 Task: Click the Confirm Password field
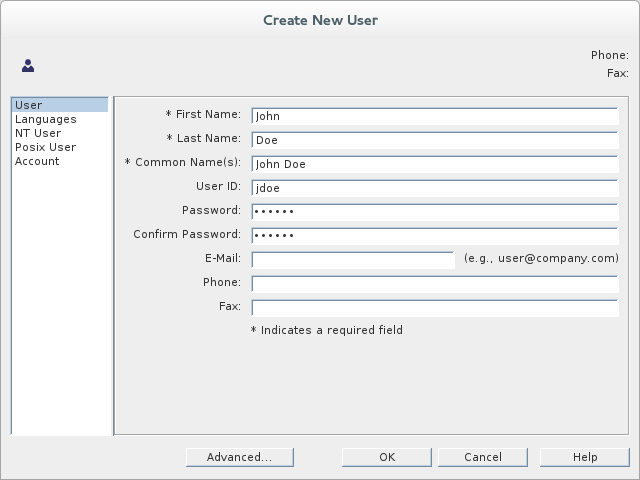click(434, 236)
